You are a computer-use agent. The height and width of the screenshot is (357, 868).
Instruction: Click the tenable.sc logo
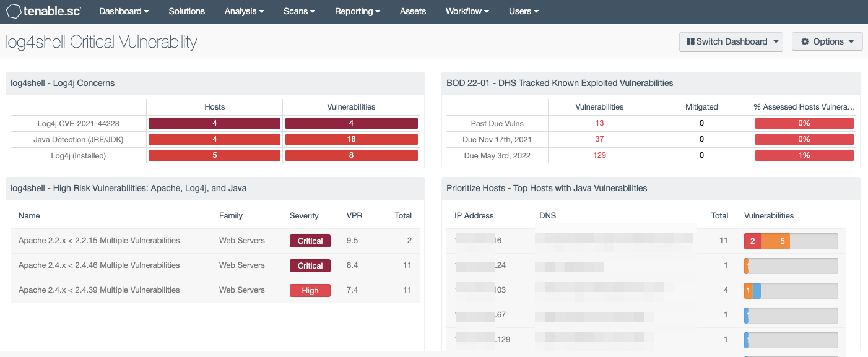(x=43, y=11)
